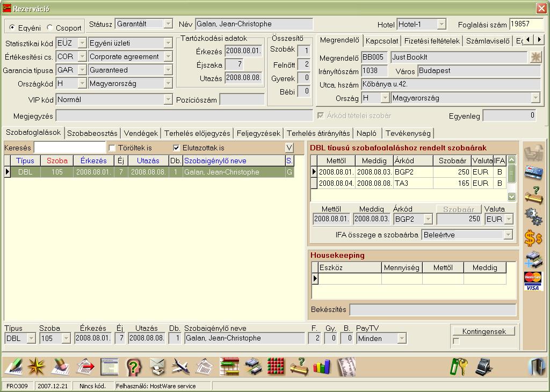Click the green key tag icon
550x392 pixels.
click(x=459, y=367)
